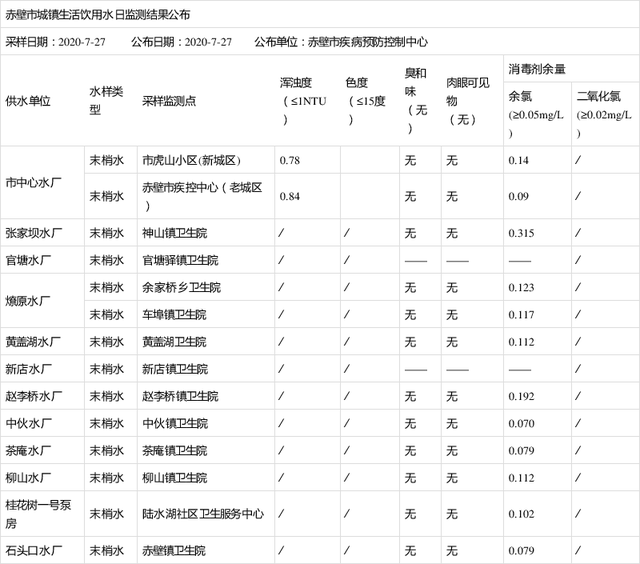
Task: Click turbidity value 0.78
Action: click(x=289, y=160)
